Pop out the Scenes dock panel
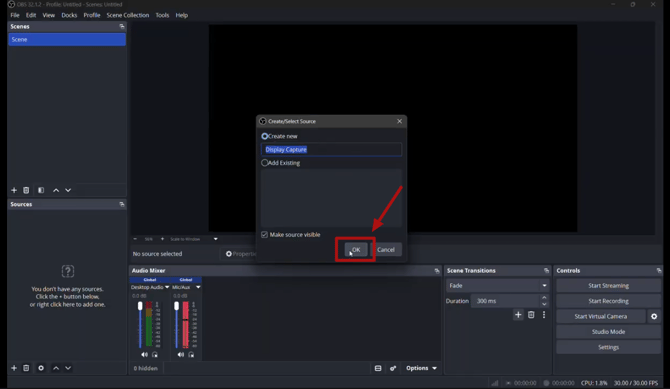 click(122, 27)
